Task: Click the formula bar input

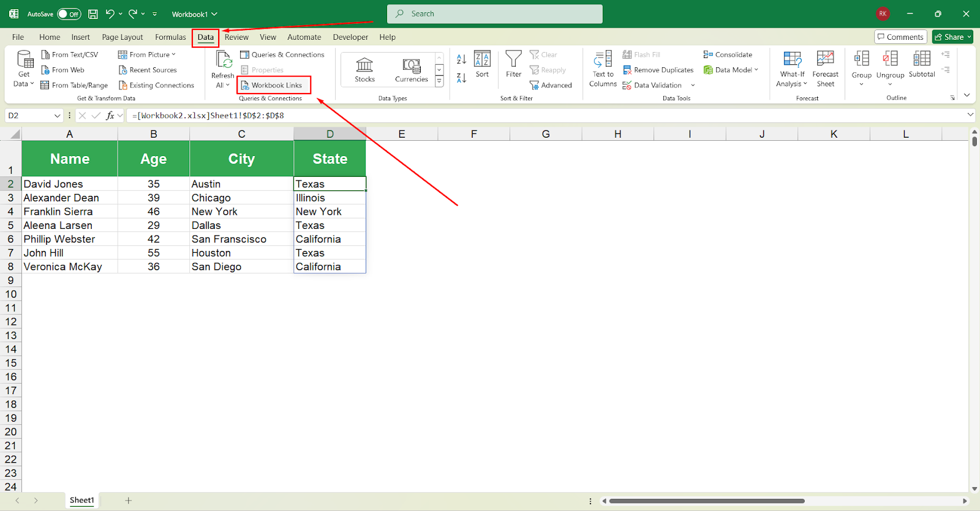Action: tap(545, 116)
